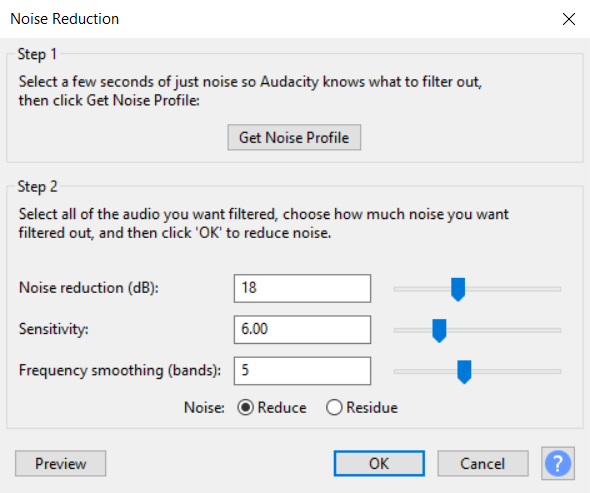Confirm settings with the OK button
The image size is (590, 493).
pyautogui.click(x=379, y=463)
